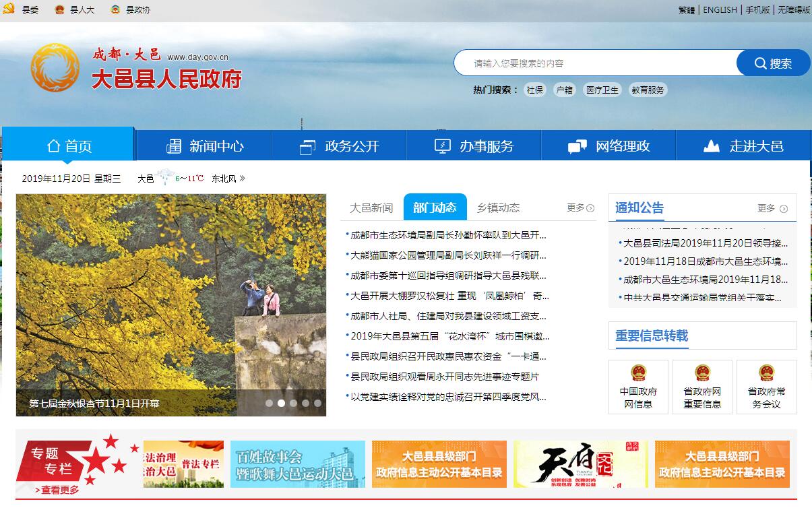Select the last carousel indicator dot
Image resolution: width=812 pixels, height=512 pixels.
tap(318, 404)
